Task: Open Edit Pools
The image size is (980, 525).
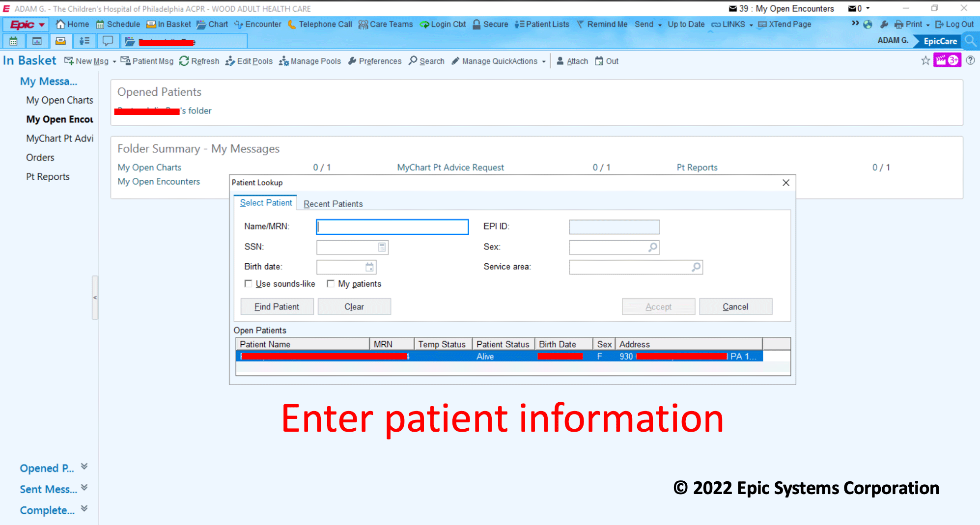Action: point(249,61)
